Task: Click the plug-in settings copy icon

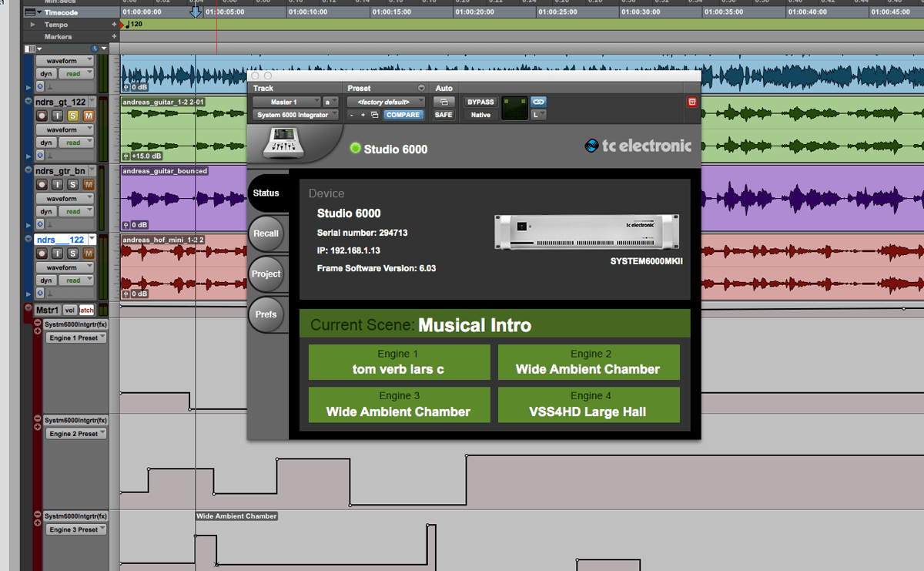Action: 374,114
